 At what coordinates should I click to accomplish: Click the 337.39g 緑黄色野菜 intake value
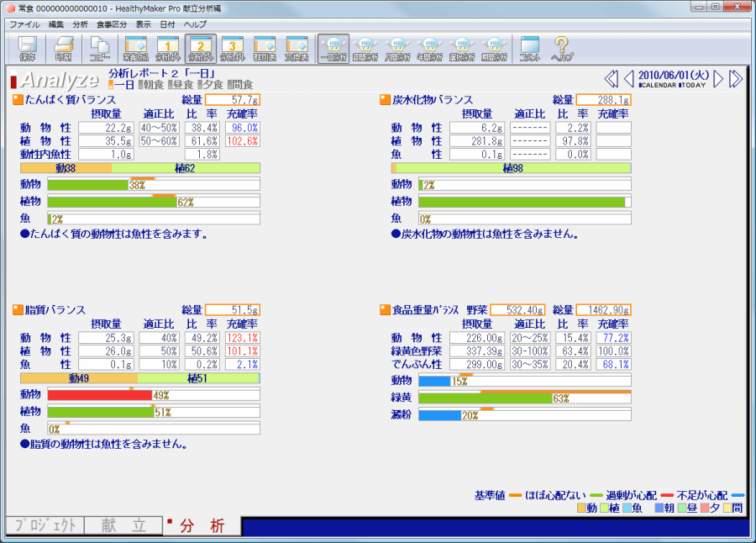(477, 351)
